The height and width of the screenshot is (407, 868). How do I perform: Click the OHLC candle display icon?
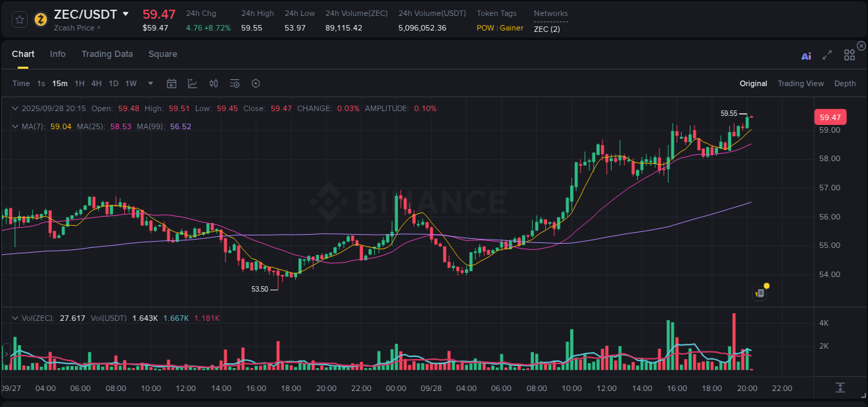click(213, 83)
